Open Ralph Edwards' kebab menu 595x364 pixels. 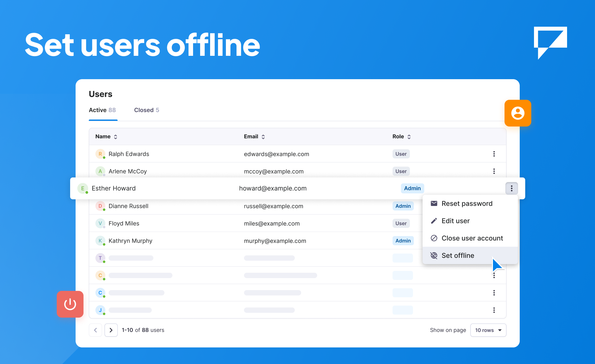point(494,154)
